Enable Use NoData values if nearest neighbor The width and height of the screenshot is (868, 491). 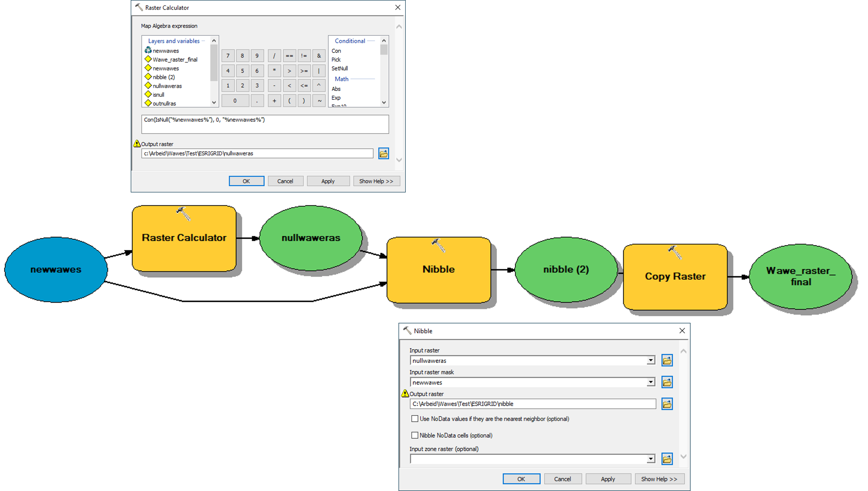[x=415, y=419]
